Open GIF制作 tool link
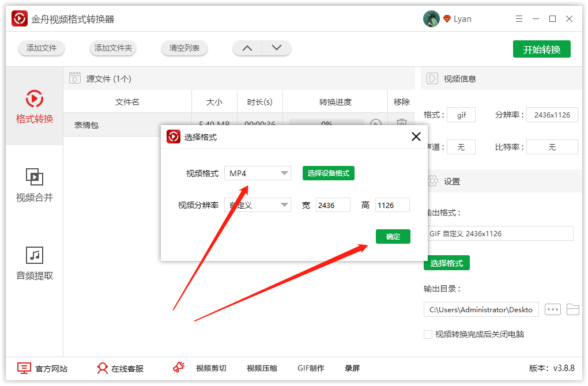 [311, 368]
